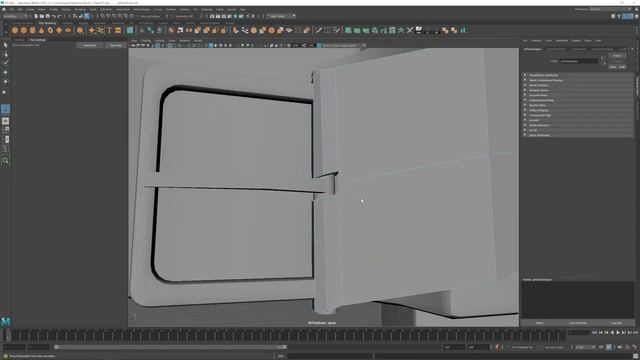Expand Extra Attributes section
Screen dimensions: 640x360
click(578, 135)
